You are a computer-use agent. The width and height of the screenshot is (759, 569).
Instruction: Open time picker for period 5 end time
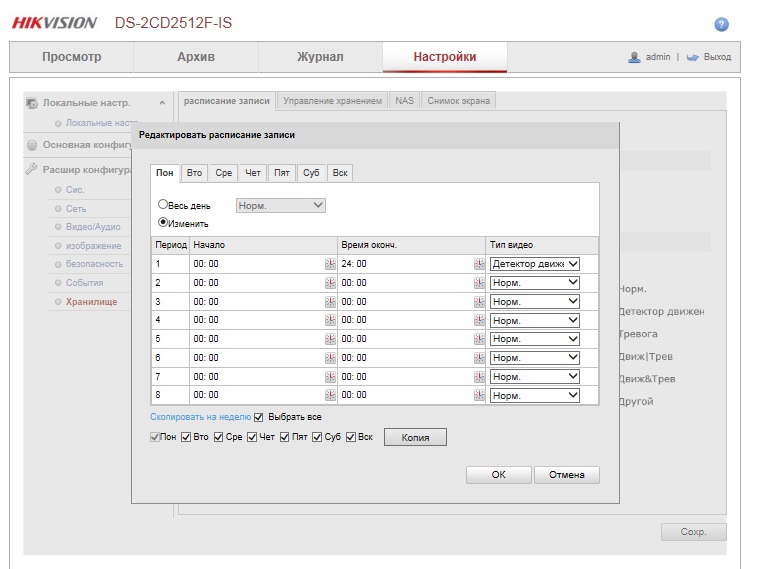coord(479,339)
